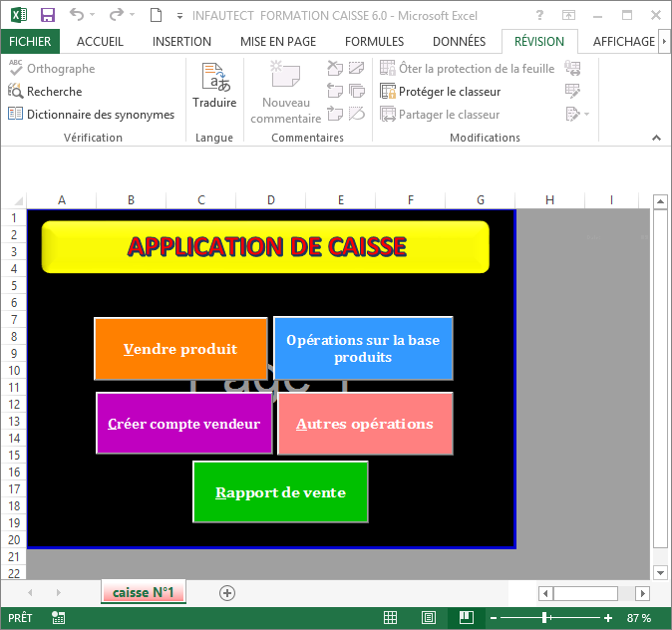Expand the Customize Quick Access Toolbar dropdown
The image size is (672, 630).
[x=179, y=16]
